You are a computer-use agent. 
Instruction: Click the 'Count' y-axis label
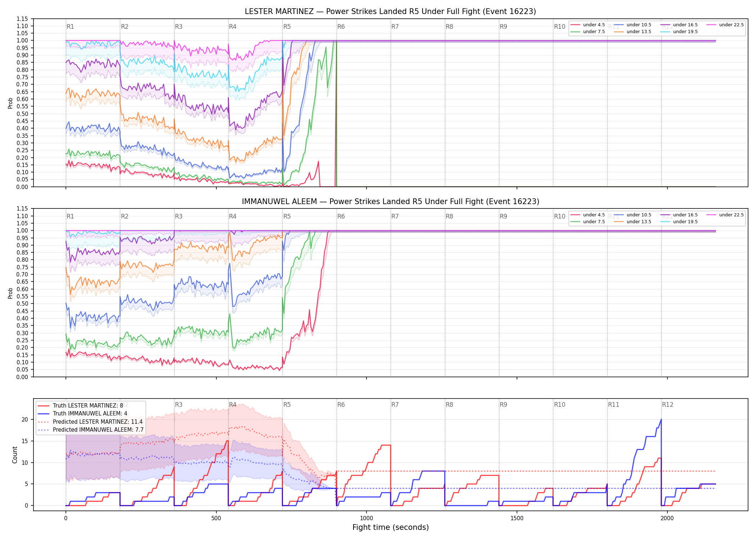(15, 455)
